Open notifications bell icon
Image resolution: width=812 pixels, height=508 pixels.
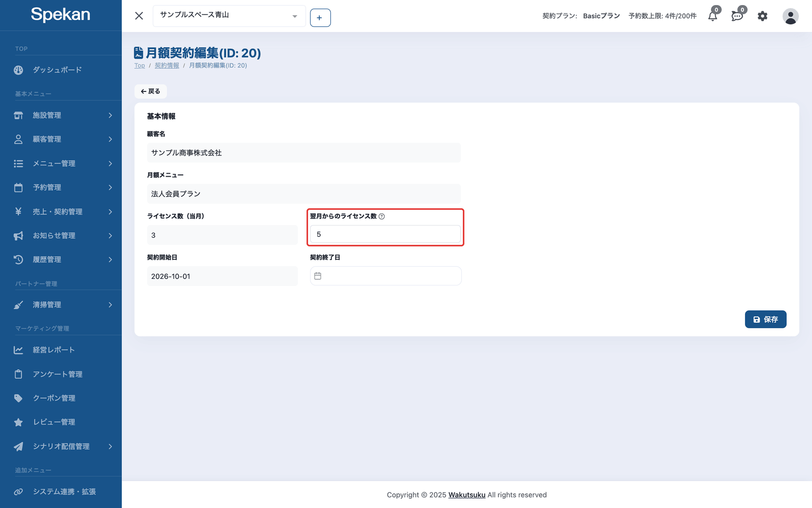[x=713, y=16]
